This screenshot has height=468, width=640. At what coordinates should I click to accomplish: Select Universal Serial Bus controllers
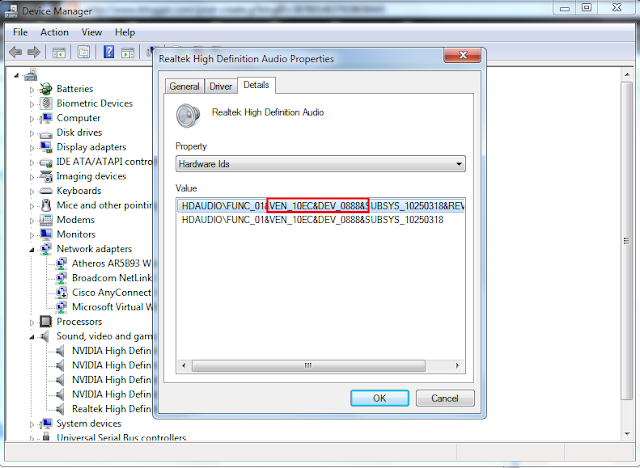[121, 437]
